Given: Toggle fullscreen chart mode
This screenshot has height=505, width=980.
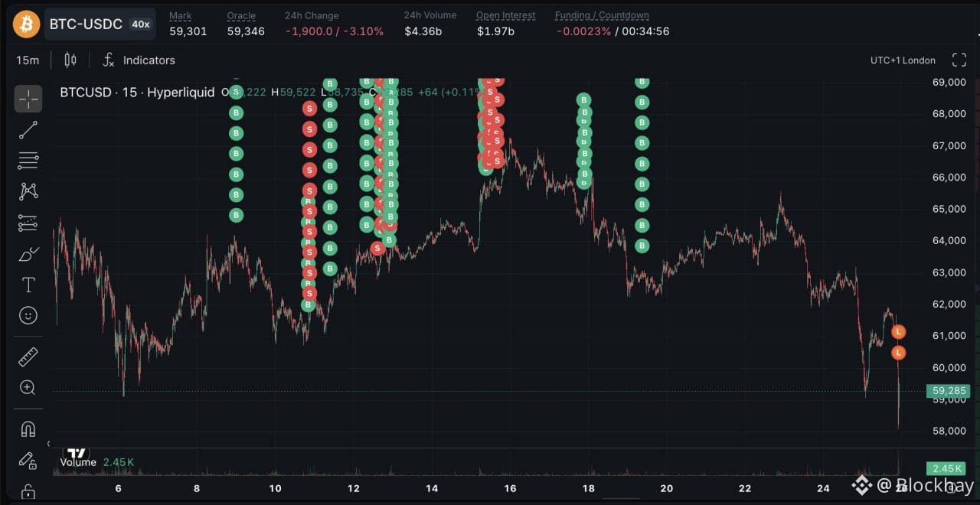Looking at the screenshot, I should pos(959,60).
